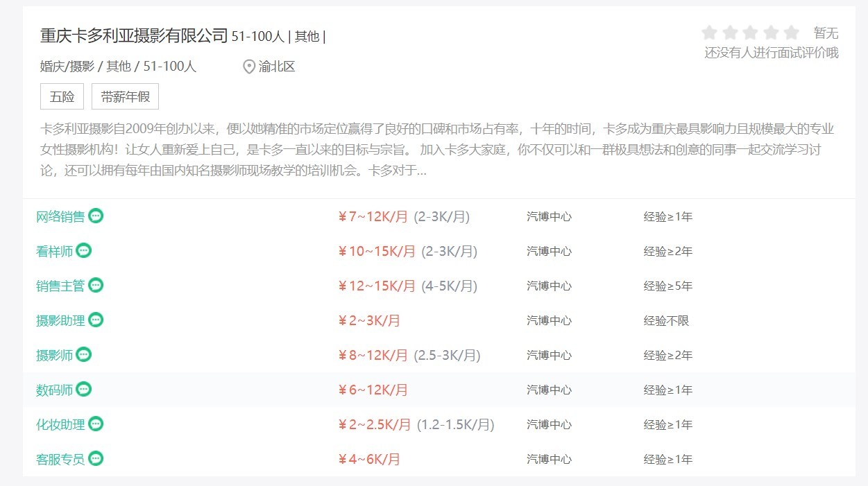
Task: Click salary ¥2~2.5K/月 for 化妆助理
Action: pyautogui.click(x=374, y=425)
